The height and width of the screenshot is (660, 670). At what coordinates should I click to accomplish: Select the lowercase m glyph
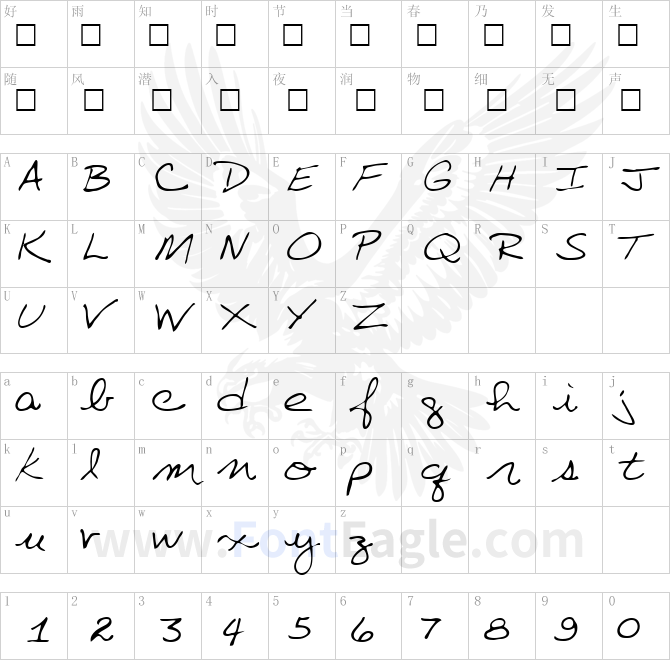(x=177, y=474)
